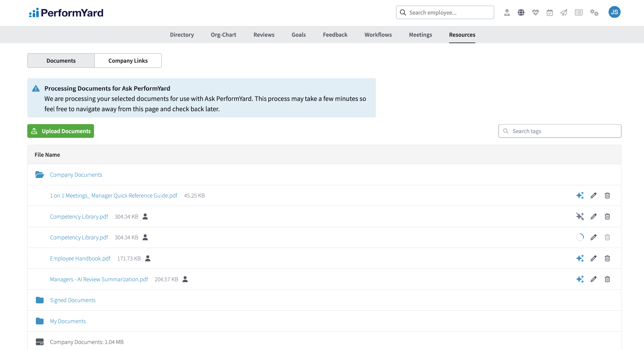Image resolution: width=644 pixels, height=350 pixels.
Task: Open the Workflows navigation tab
Action: click(378, 35)
